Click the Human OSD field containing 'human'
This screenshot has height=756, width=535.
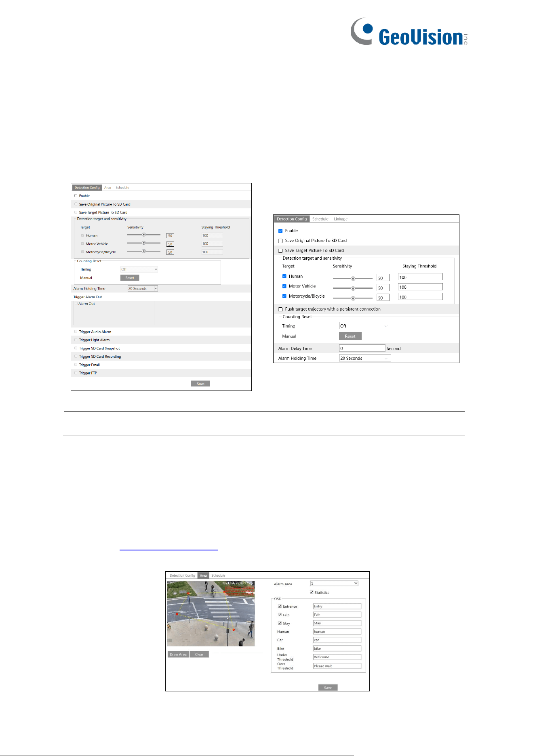pyautogui.click(x=337, y=632)
